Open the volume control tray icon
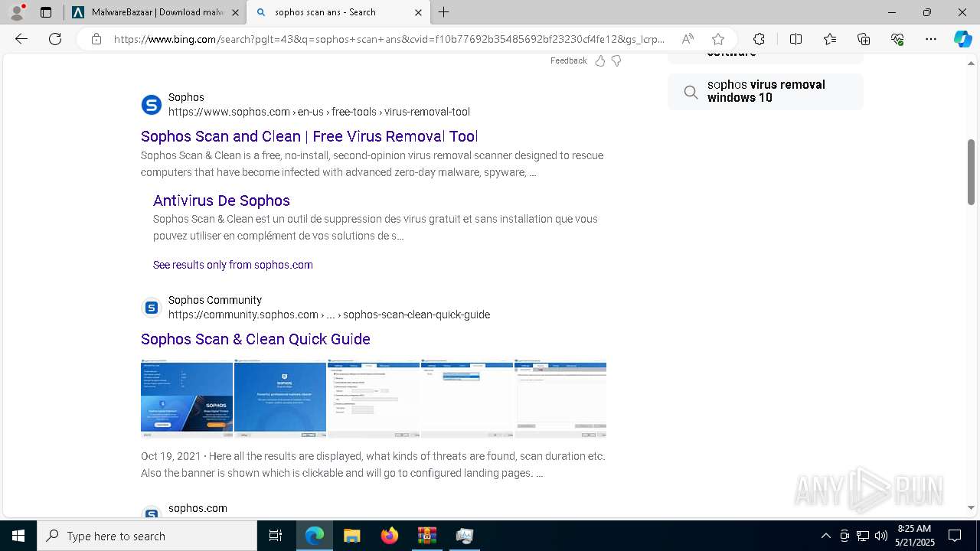980x551 pixels. [x=881, y=536]
